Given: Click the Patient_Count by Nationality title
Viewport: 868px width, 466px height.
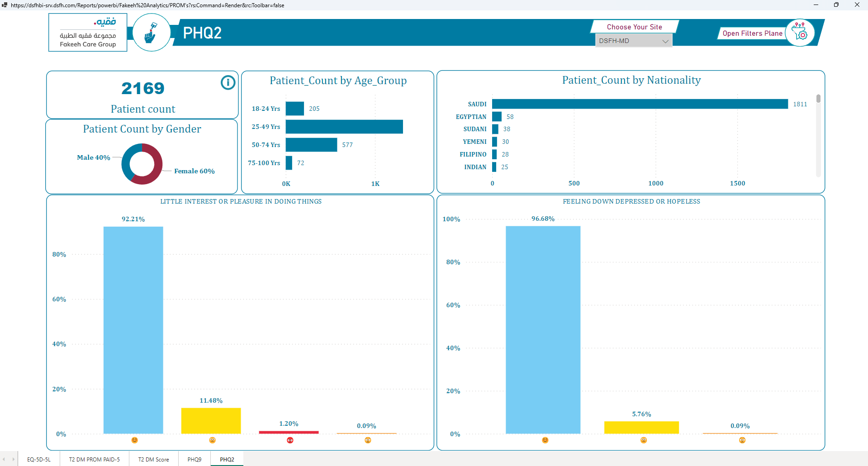Looking at the screenshot, I should coord(631,80).
